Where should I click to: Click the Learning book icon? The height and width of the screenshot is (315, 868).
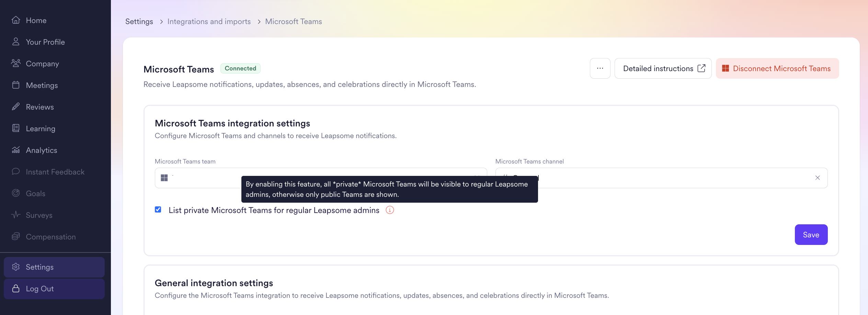16,128
